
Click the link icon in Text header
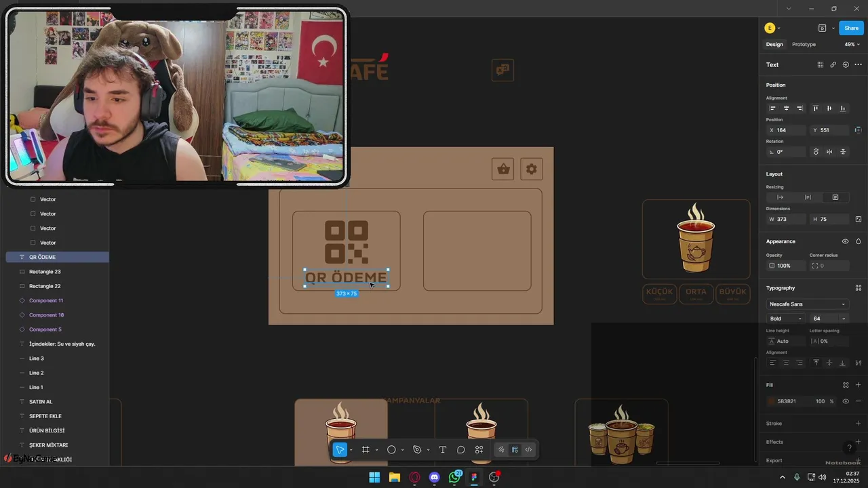(x=833, y=65)
